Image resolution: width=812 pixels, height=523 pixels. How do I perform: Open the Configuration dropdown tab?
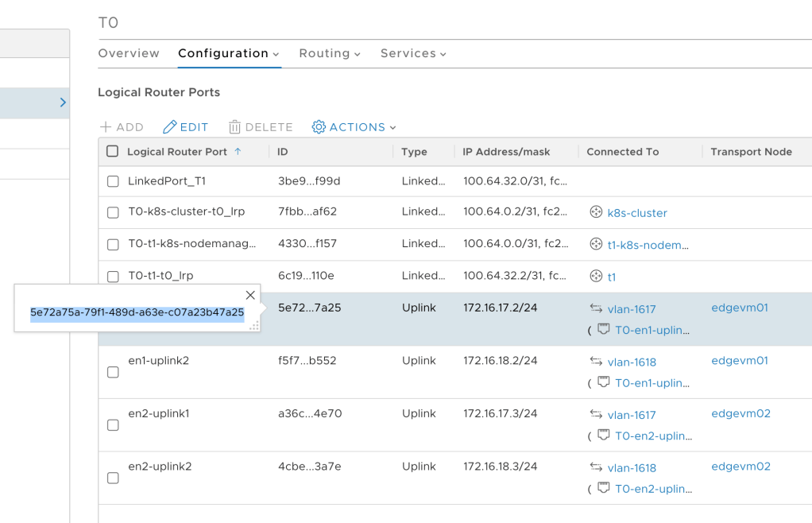228,53
